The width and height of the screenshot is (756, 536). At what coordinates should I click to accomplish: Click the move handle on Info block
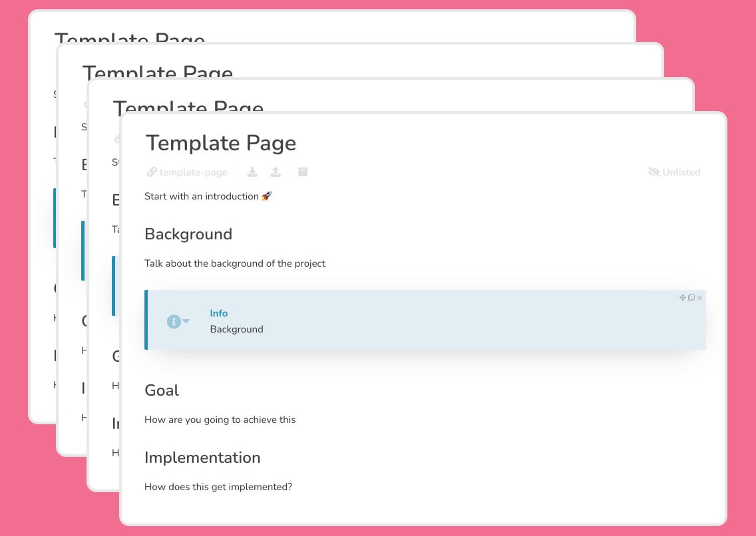(x=682, y=298)
